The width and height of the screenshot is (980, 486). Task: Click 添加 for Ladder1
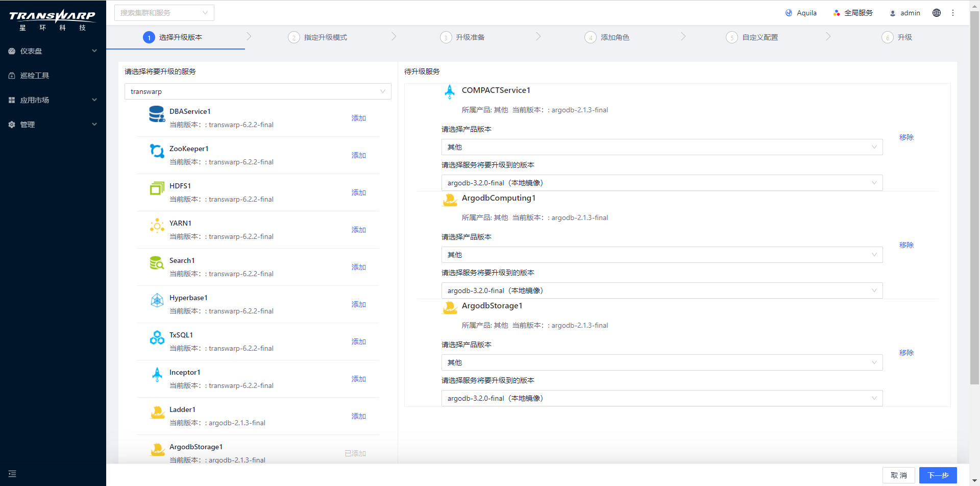pyautogui.click(x=359, y=416)
